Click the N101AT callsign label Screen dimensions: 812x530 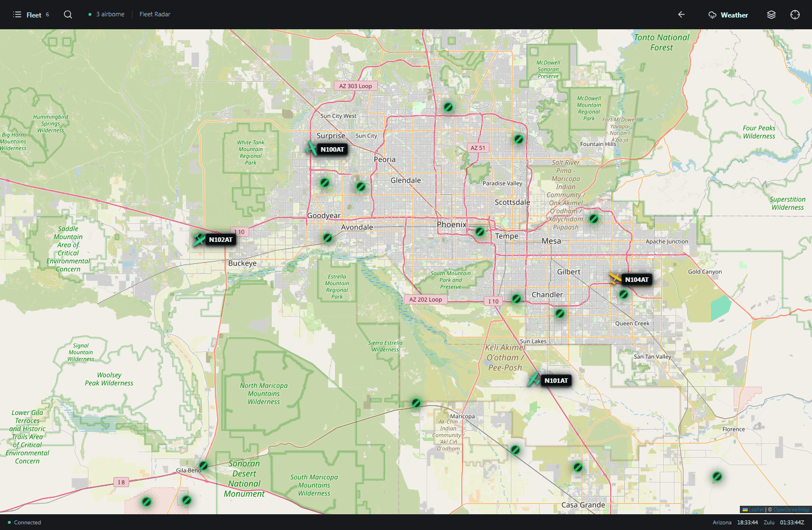556,381
